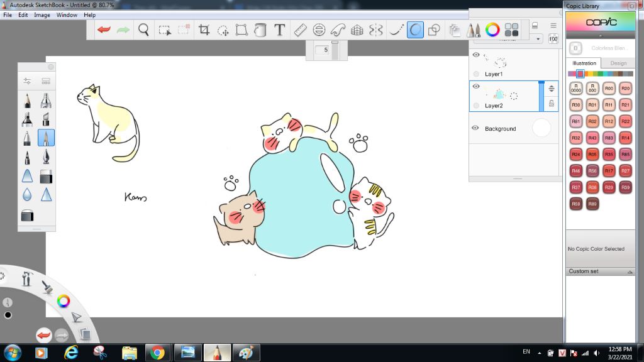The width and height of the screenshot is (644, 362).
Task: Select the rectangular Selection tool
Action: tap(165, 30)
